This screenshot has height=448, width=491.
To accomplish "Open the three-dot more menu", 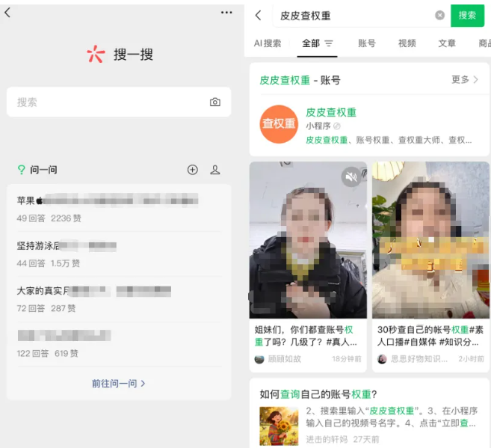I will click(x=226, y=13).
